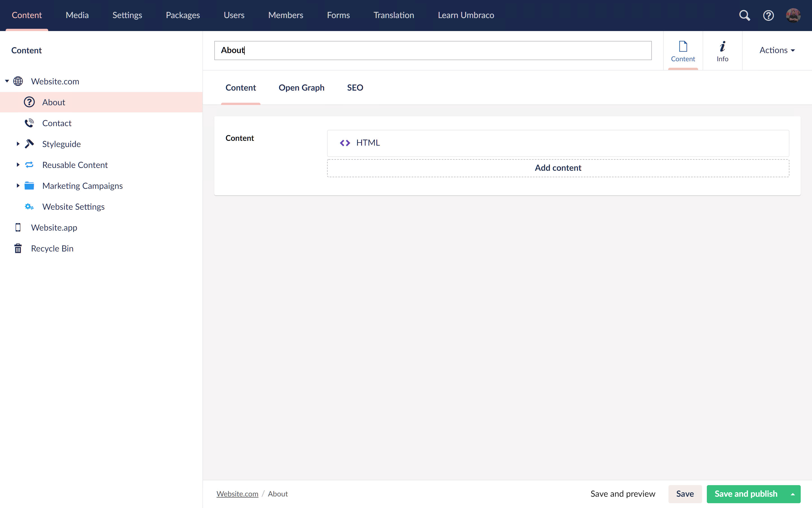Open the search magnifier icon

click(745, 16)
